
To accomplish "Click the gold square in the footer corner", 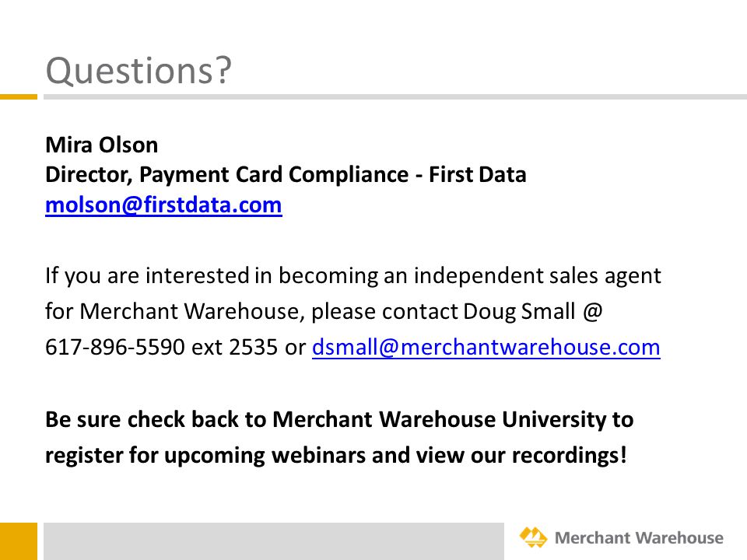I will [19, 541].
